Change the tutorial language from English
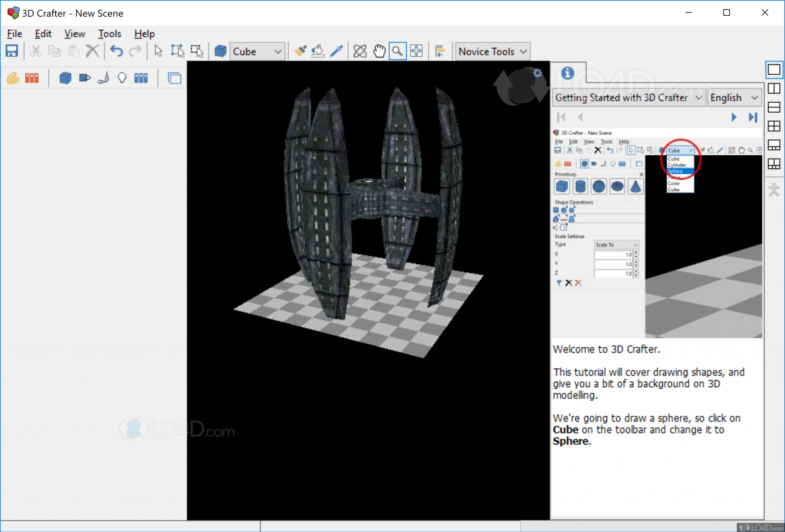 point(733,97)
